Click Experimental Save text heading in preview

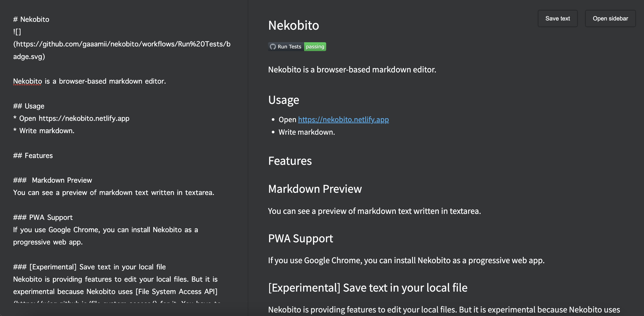(x=368, y=288)
